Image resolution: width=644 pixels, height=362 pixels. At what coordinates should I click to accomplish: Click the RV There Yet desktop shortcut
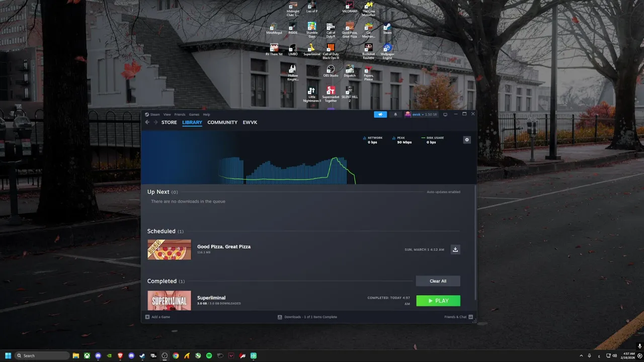point(274,49)
